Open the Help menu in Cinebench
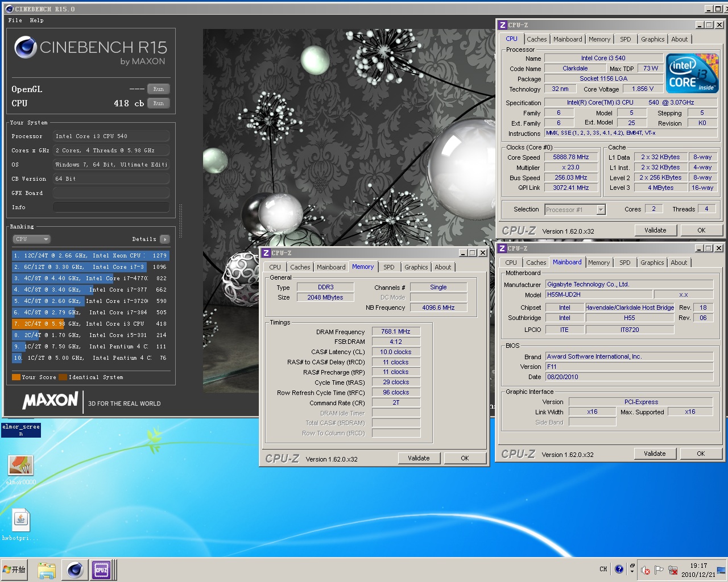 coord(36,20)
